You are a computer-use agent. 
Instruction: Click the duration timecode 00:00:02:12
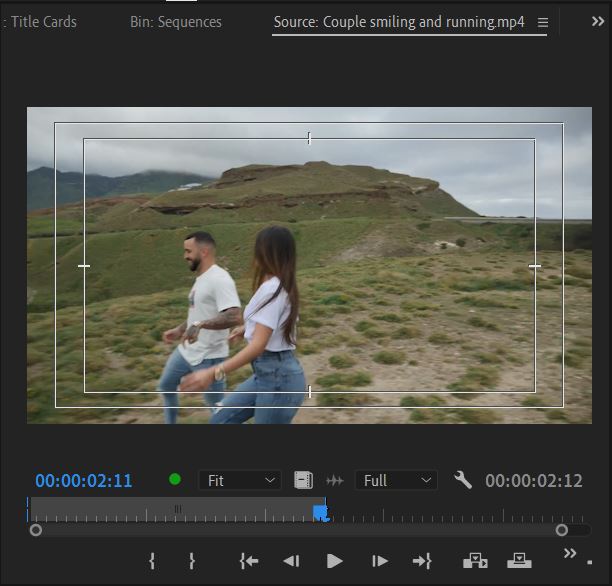click(534, 481)
